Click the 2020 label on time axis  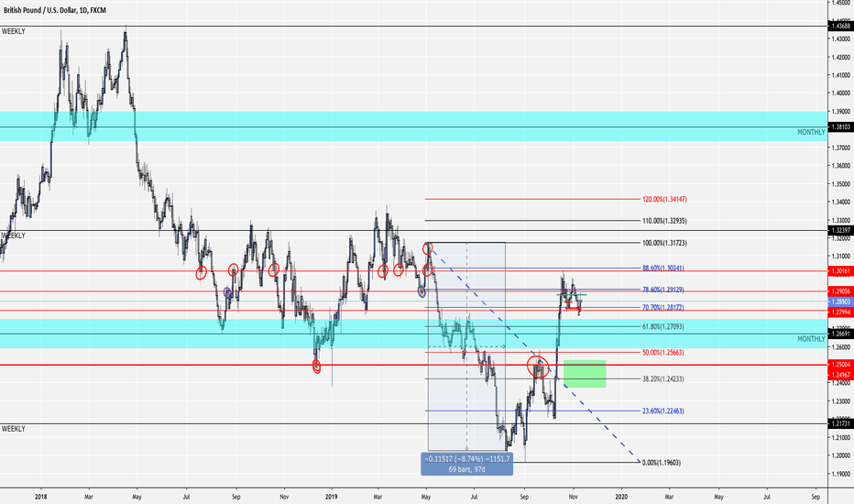(x=621, y=496)
